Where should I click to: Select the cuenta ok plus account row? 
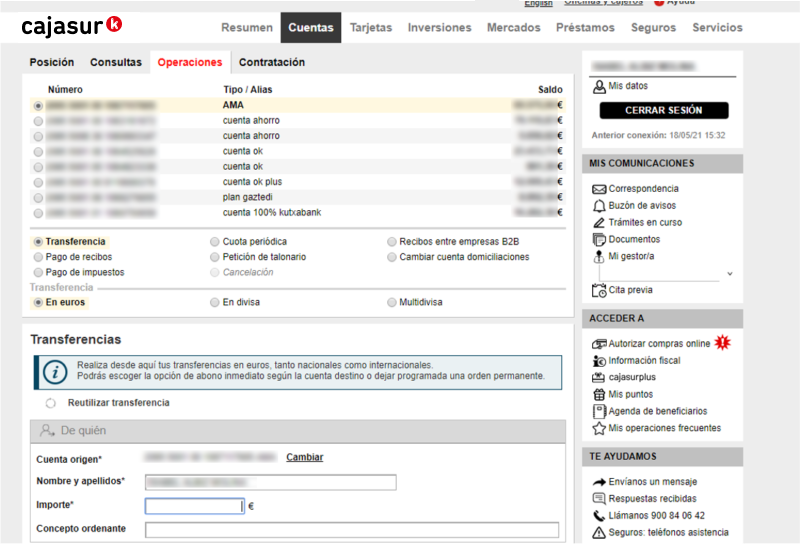coord(38,183)
